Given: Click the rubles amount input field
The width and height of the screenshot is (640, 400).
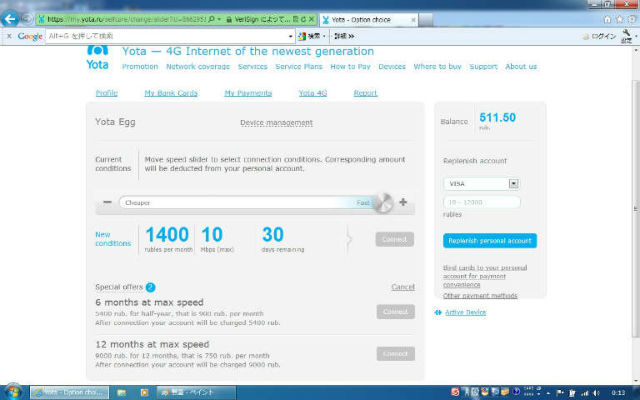Looking at the screenshot, I should coord(481,202).
